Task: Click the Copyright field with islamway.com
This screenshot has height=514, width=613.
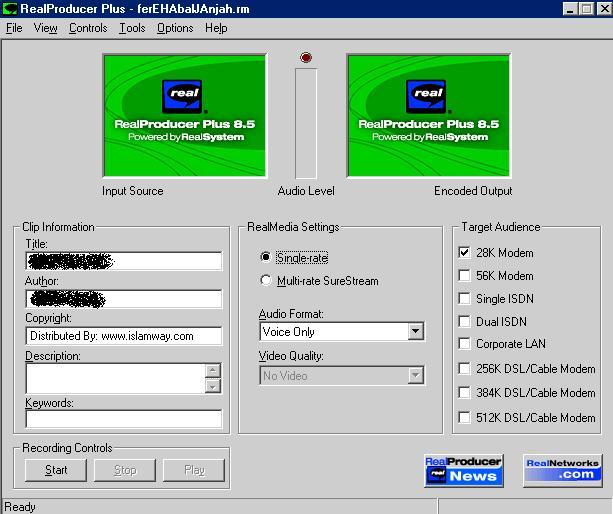Action: (124, 336)
